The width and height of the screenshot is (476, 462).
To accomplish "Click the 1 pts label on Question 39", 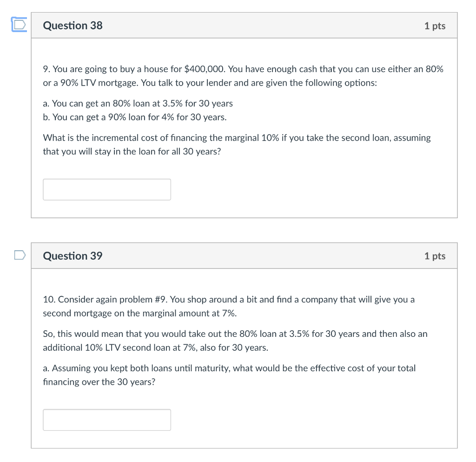I will (435, 255).
